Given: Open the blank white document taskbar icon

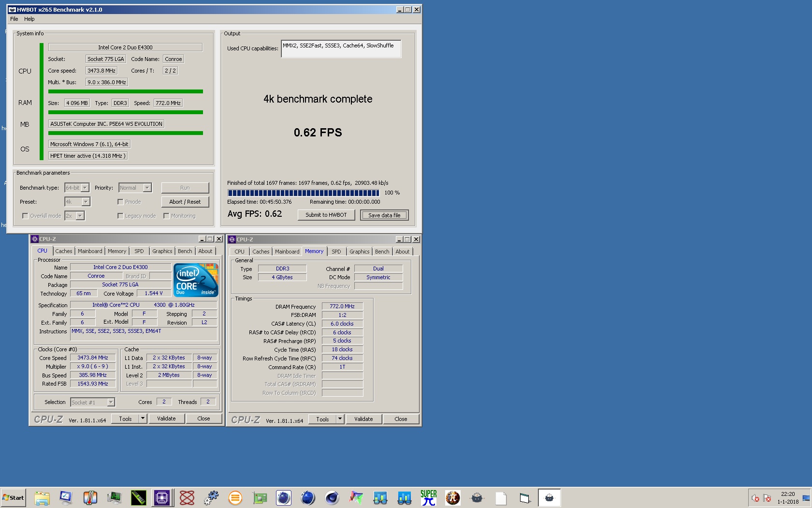Looking at the screenshot, I should 501,498.
